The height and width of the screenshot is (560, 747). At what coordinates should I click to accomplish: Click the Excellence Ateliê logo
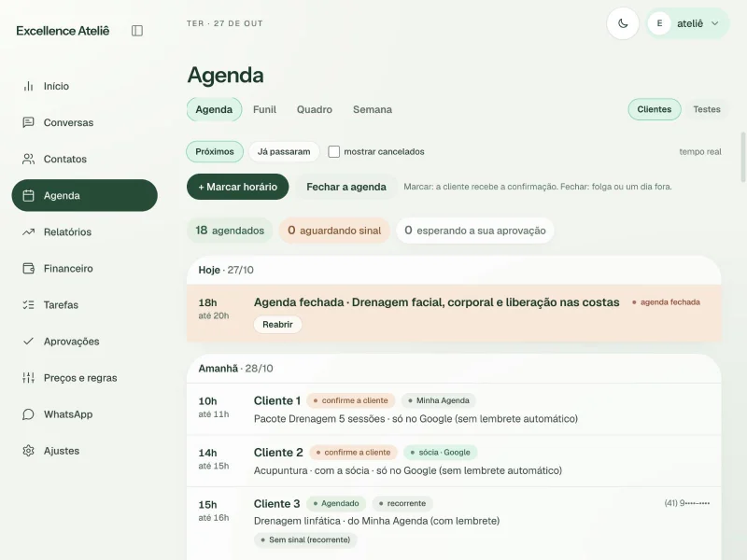(x=63, y=31)
